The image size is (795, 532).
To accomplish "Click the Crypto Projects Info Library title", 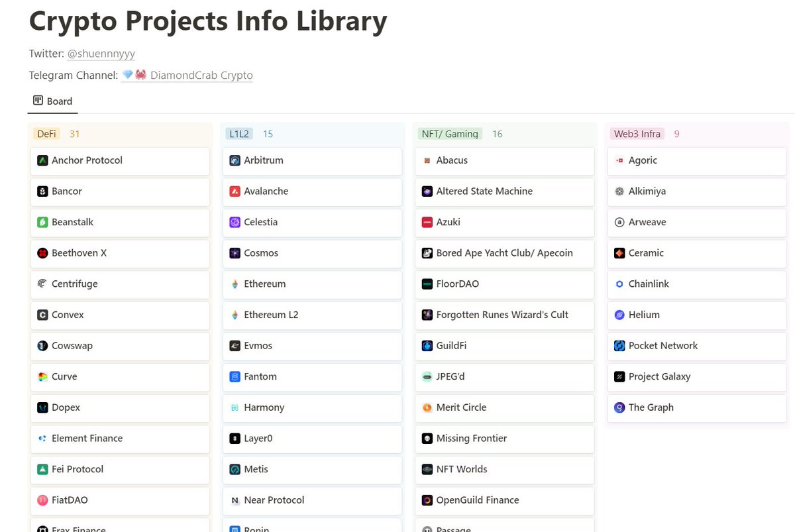I will pyautogui.click(x=208, y=21).
